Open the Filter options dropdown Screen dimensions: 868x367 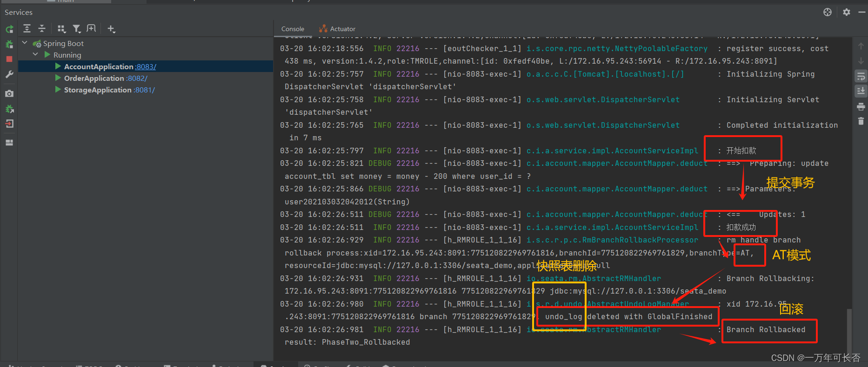(x=77, y=29)
